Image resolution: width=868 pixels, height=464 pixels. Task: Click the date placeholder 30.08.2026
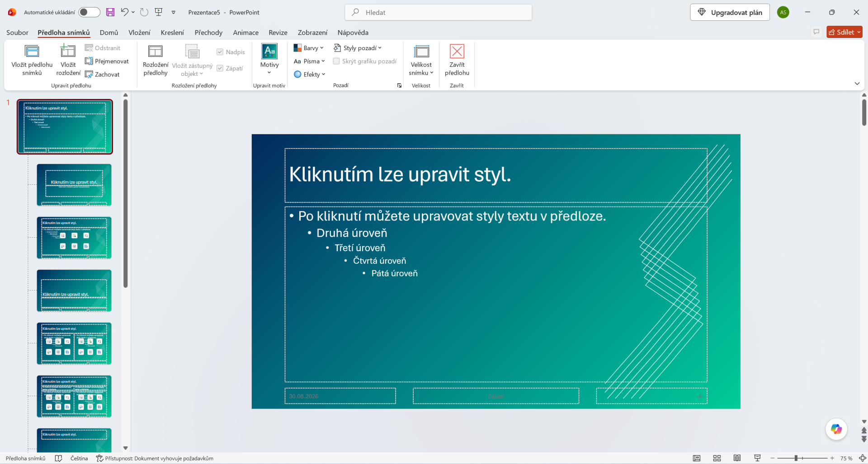(304, 396)
